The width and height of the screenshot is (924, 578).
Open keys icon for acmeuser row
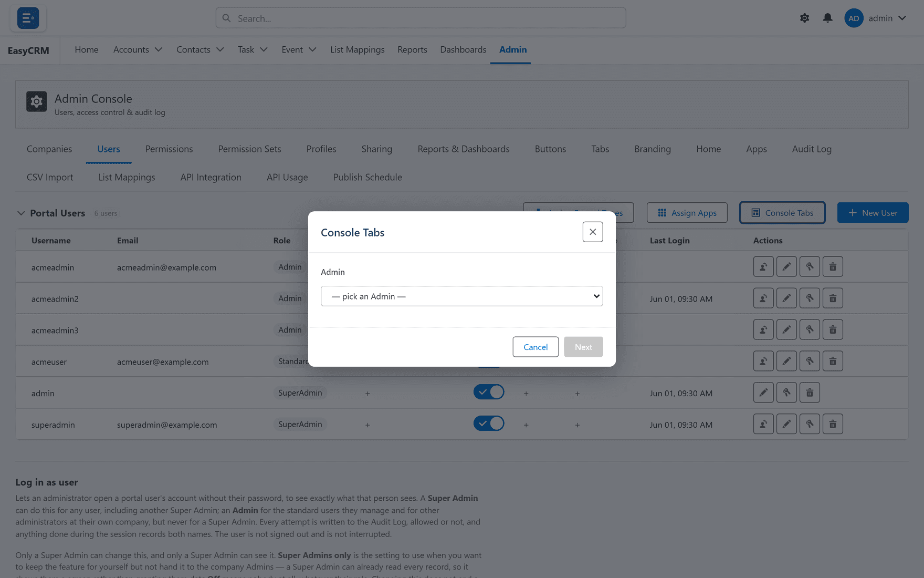810,361
